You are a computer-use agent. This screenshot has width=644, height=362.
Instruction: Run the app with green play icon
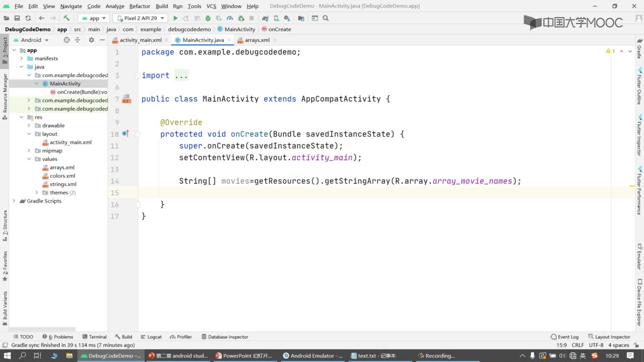pos(176,18)
